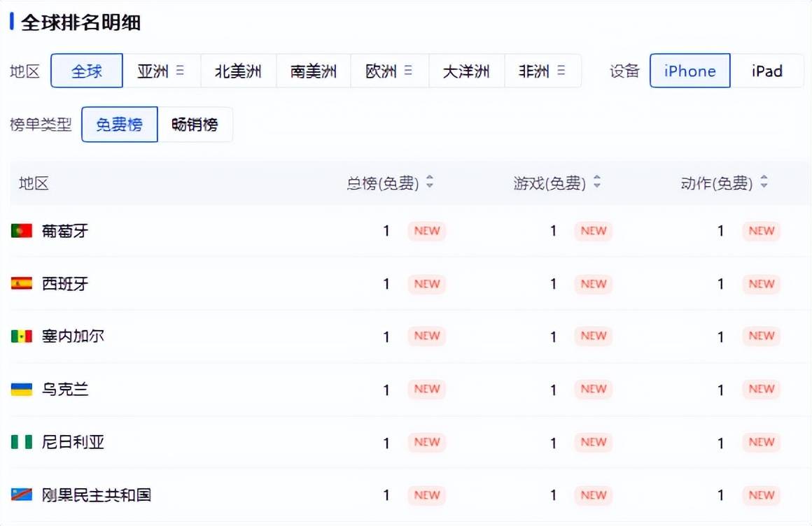Screen dimensions: 812x526
Task: Select the 大洋洲 region tab
Action: point(466,71)
